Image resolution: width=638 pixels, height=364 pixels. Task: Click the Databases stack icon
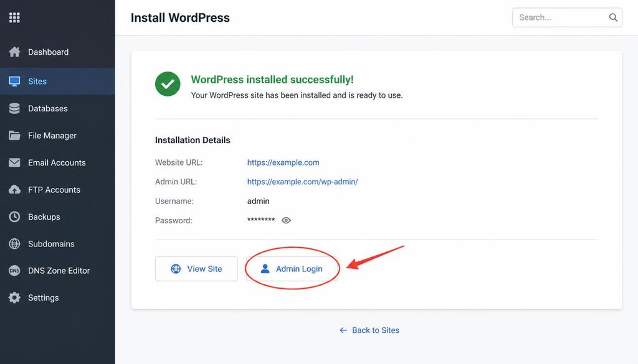point(14,108)
